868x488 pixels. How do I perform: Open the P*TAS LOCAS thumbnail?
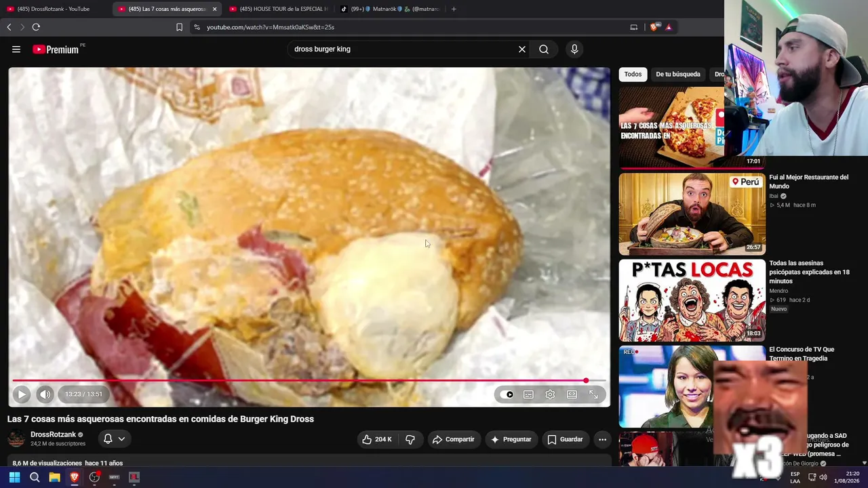[692, 300]
